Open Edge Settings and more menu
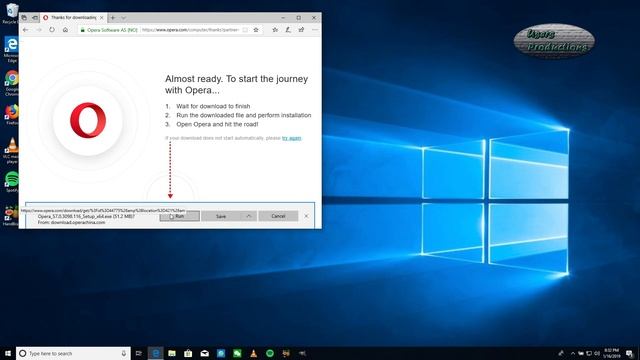Image resolution: width=640 pixels, height=360 pixels. (x=315, y=30)
